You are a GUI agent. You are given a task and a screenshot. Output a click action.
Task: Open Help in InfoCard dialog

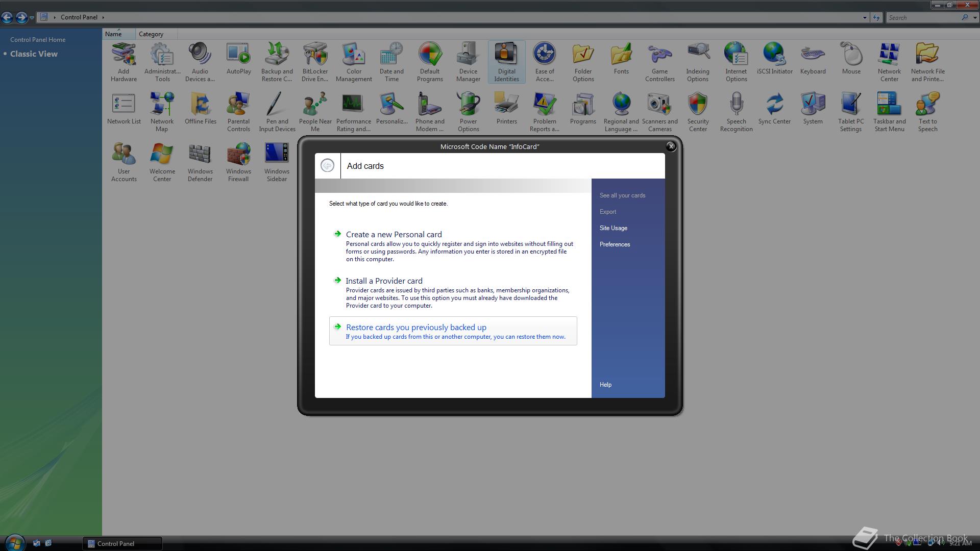[605, 385]
